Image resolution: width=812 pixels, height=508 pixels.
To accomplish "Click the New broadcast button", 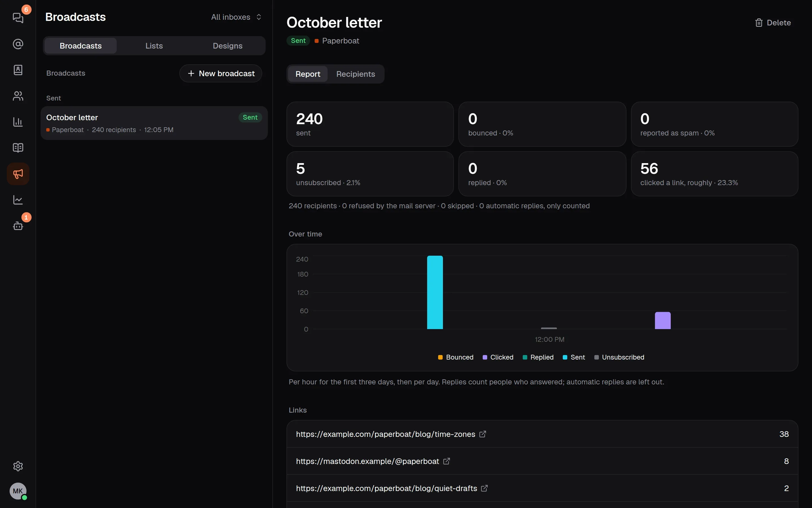I will pyautogui.click(x=221, y=73).
